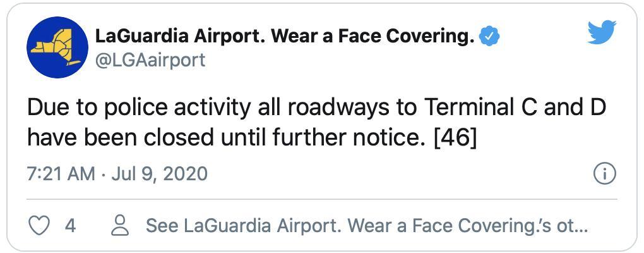This screenshot has height=253, width=644.
Task: Click the Jul 9, 2020 date
Action: [x=159, y=173]
